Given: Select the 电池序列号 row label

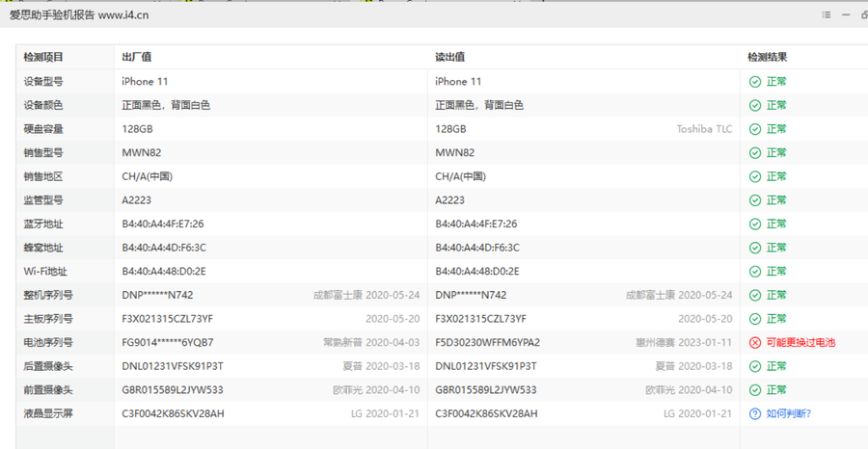Looking at the screenshot, I should pyautogui.click(x=48, y=343).
